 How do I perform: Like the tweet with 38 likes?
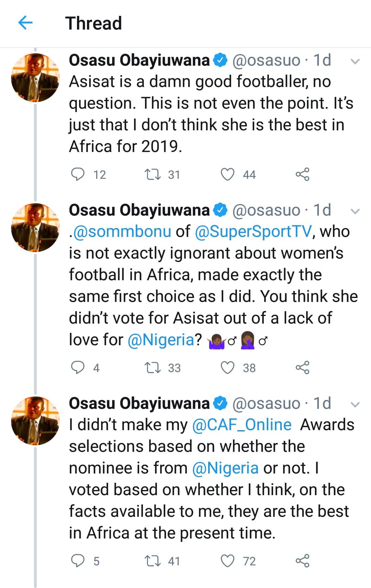(x=227, y=368)
